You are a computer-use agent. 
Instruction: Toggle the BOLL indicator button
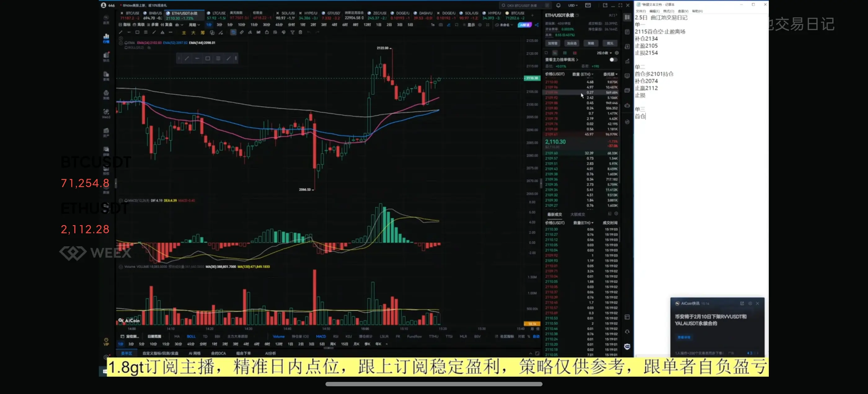[x=191, y=336]
